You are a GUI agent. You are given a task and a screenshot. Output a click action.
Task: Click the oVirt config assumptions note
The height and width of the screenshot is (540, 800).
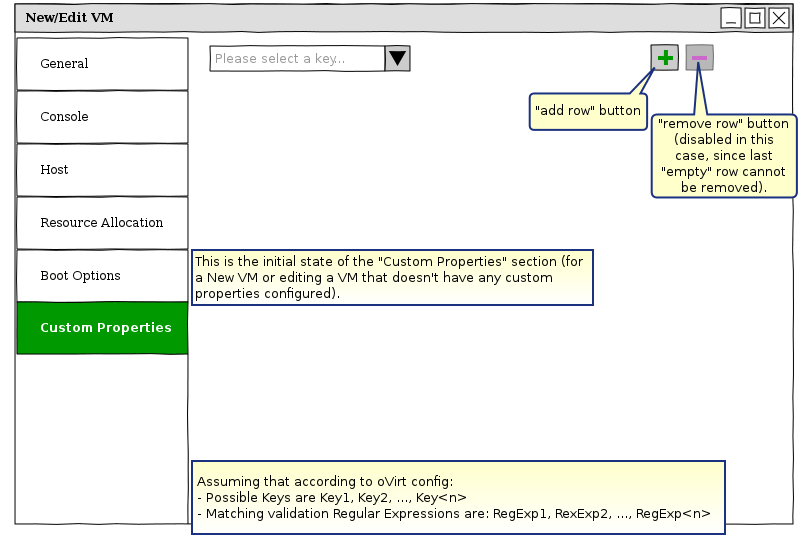pos(457,491)
